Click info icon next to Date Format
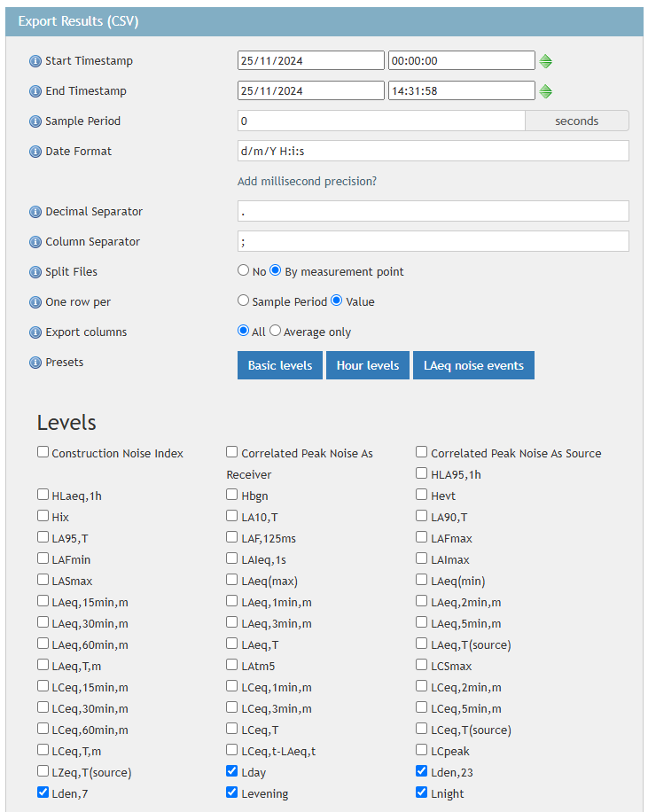This screenshot has width=648, height=812. click(x=35, y=152)
